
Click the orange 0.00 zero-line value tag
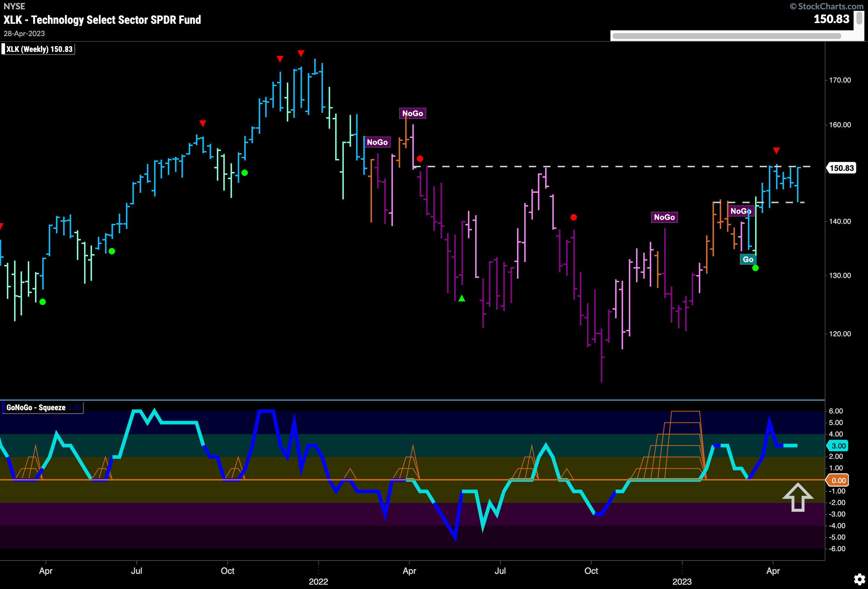837,480
